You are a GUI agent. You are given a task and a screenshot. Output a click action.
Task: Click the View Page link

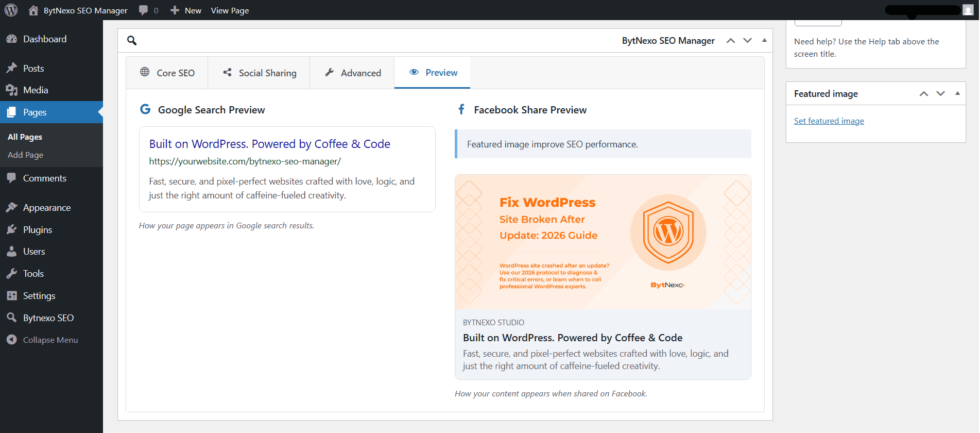230,10
